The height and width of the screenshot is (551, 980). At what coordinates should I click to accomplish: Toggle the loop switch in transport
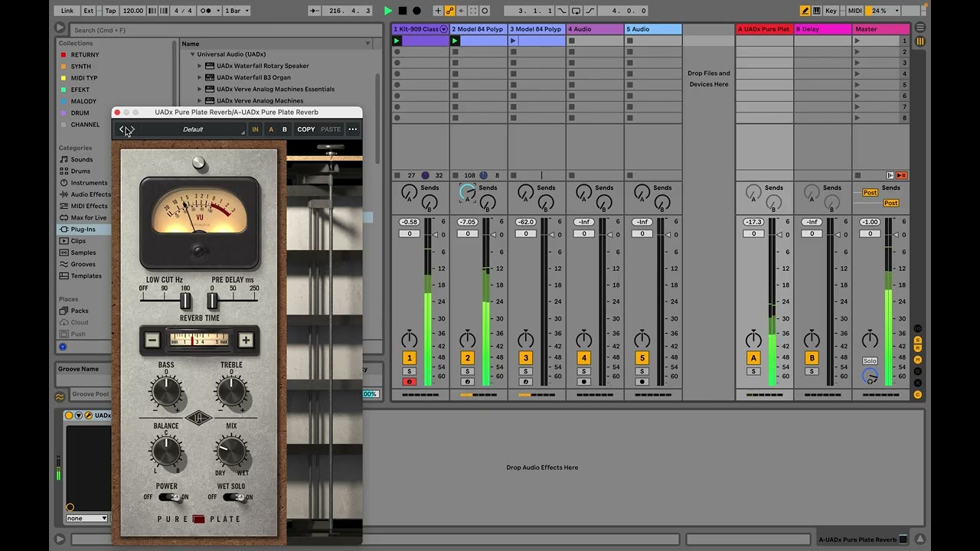[x=575, y=11]
